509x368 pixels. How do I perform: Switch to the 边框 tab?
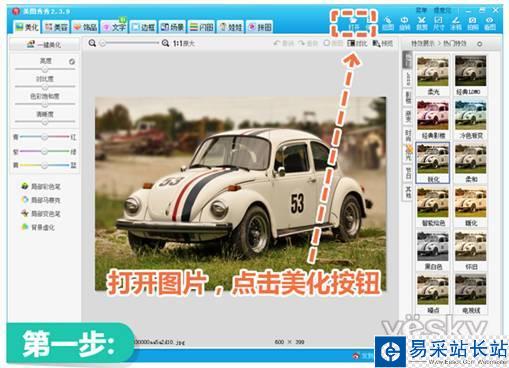pyautogui.click(x=143, y=27)
